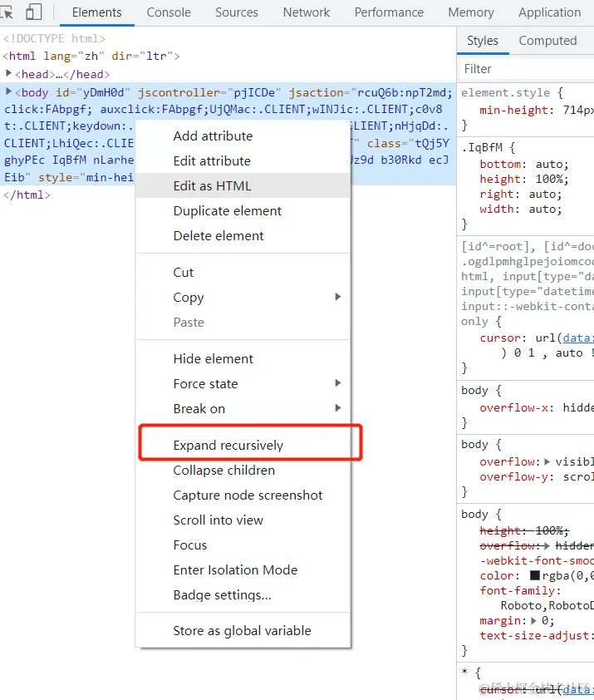Select Delete element menu entry
Viewport: 594px width, 700px height.
(x=243, y=236)
